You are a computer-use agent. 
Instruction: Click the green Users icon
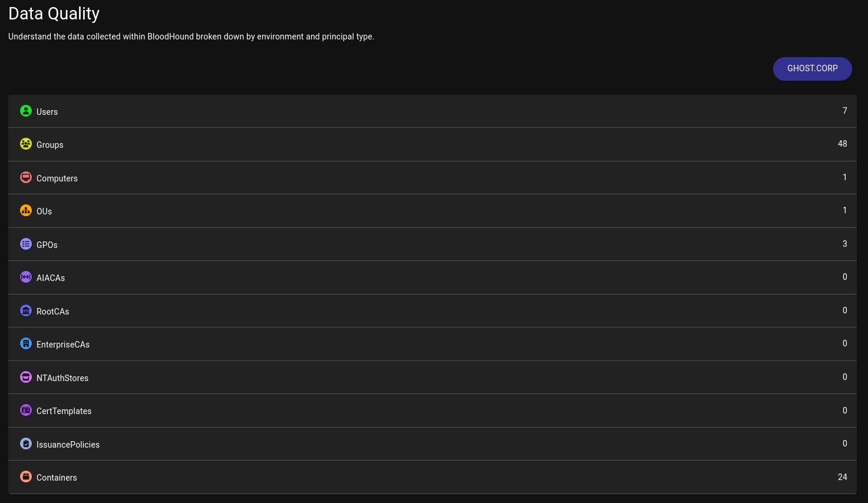(x=26, y=111)
